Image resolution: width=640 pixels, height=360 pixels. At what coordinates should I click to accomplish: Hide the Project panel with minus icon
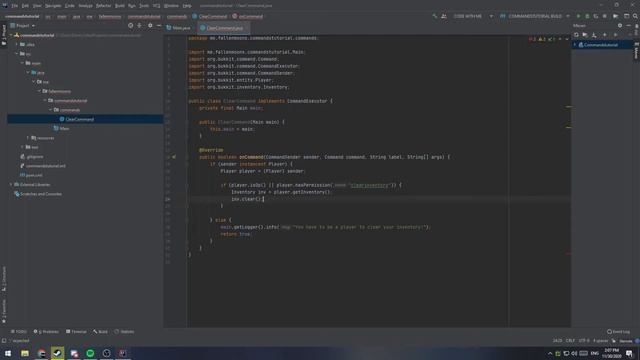click(159, 25)
